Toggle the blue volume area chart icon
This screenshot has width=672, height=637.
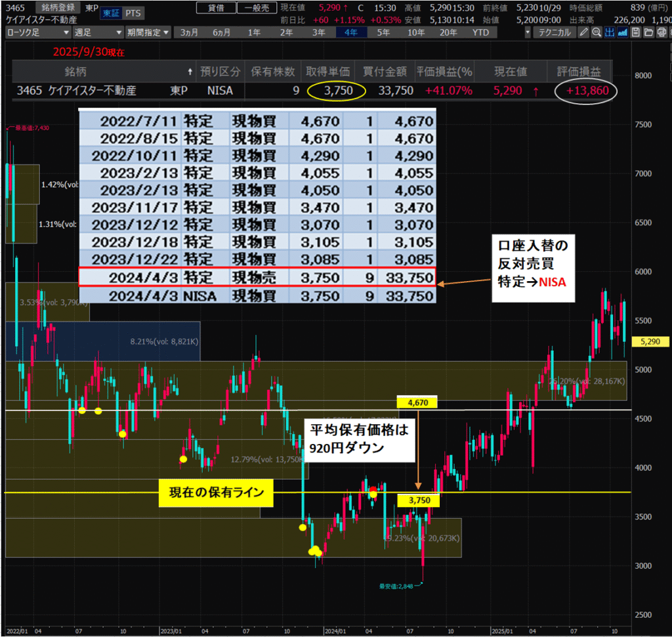622,32
